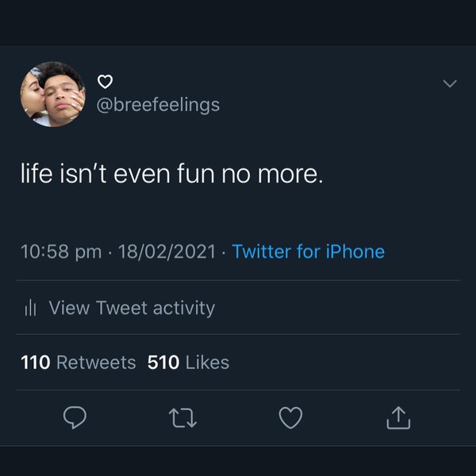Screen dimensions: 476x476
Task: Click the 10:58 pm timestamp
Action: coord(61,252)
